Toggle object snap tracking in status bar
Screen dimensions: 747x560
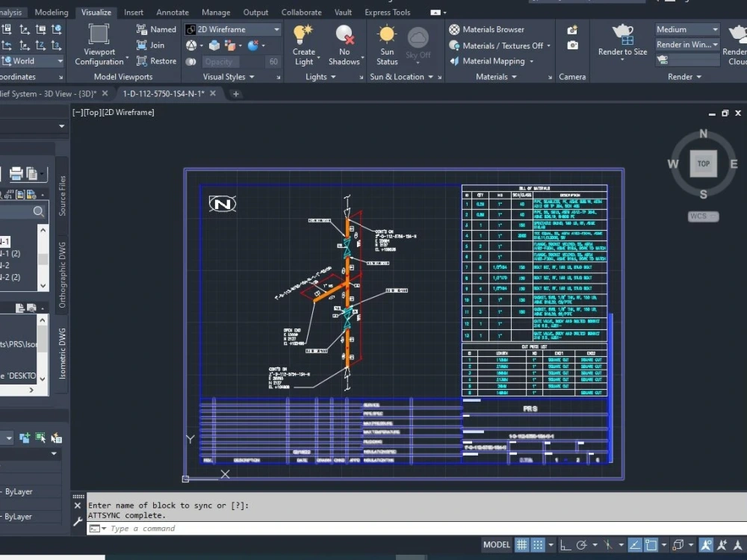click(634, 545)
